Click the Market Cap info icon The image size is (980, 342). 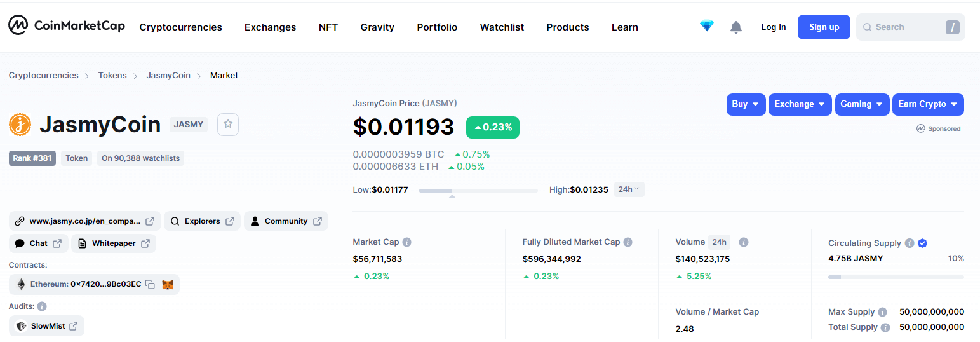[x=407, y=242]
